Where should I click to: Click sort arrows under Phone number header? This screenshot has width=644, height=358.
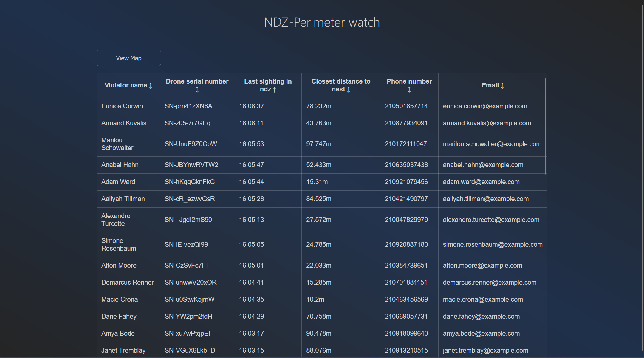pyautogui.click(x=409, y=89)
